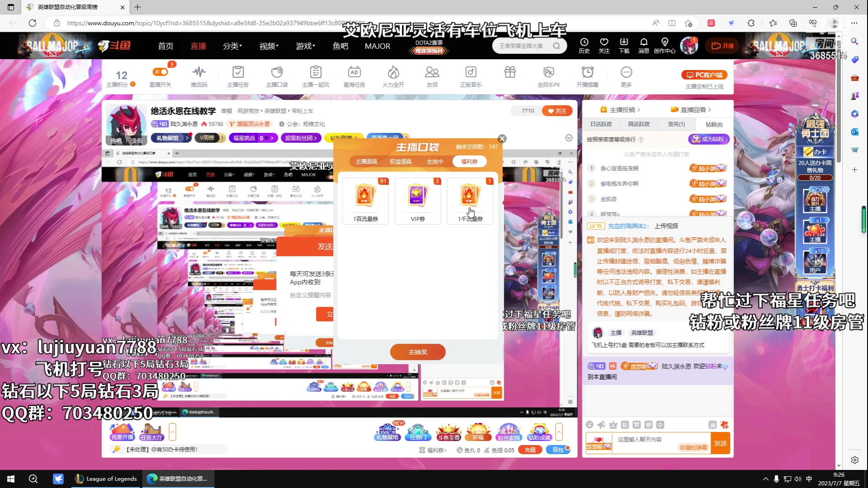Screen dimensions: 868x488
Task: Click the 发送 send chat button
Action: point(720,443)
